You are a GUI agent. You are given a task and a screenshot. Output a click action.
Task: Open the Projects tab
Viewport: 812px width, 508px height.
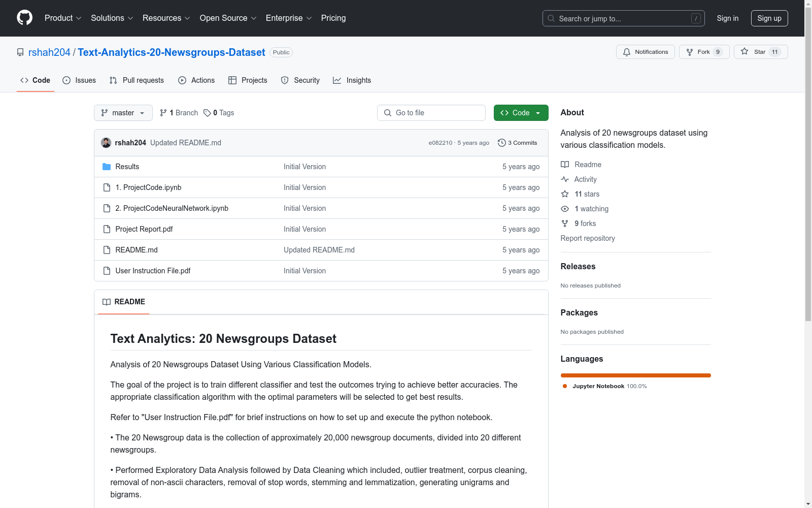pos(248,80)
